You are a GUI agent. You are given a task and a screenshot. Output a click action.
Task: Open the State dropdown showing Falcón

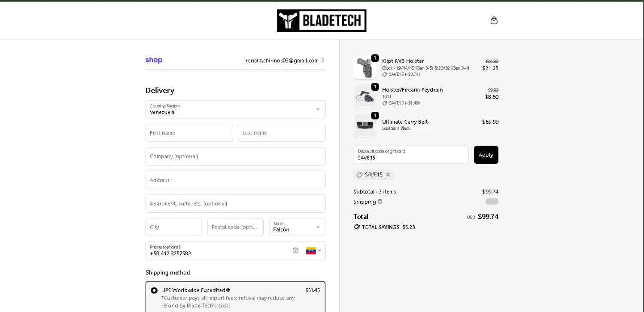297,227
